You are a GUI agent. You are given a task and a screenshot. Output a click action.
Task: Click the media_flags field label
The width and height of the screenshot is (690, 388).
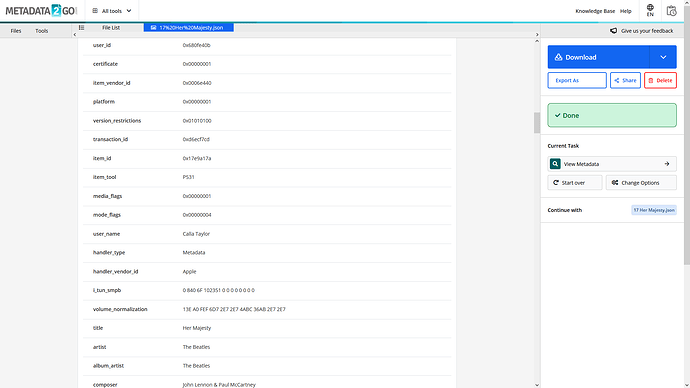click(x=107, y=196)
